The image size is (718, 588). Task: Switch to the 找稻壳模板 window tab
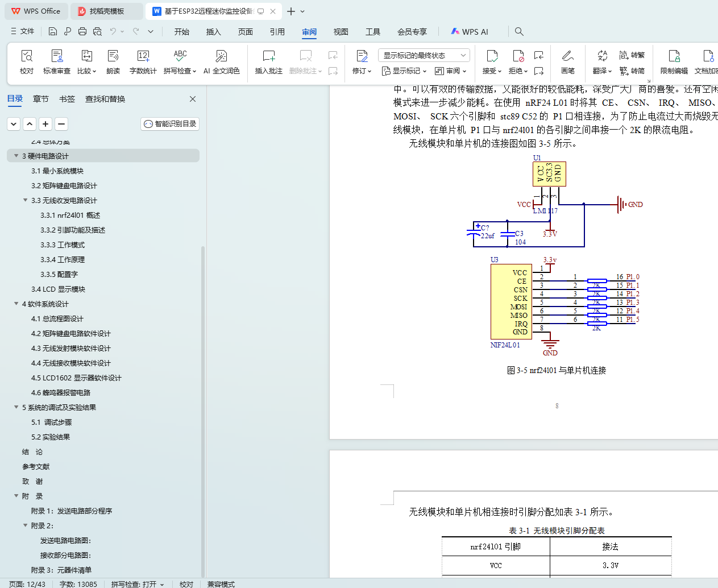coord(107,11)
